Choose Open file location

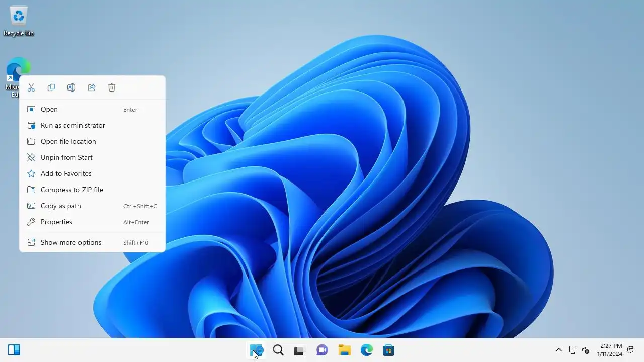92,141
